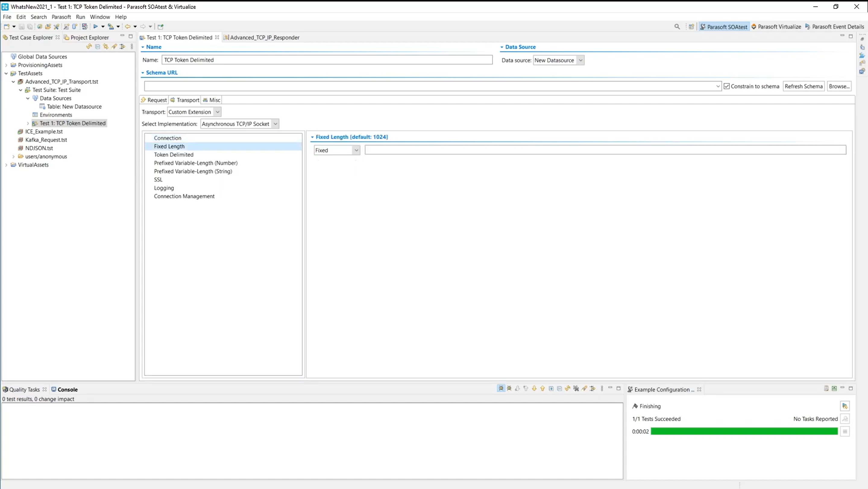The width and height of the screenshot is (868, 489).
Task: Select Connection Management in the settings list
Action: [x=184, y=196]
